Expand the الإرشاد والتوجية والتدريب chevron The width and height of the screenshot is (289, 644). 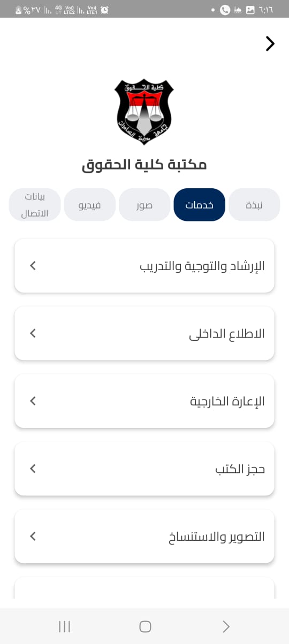[x=33, y=265]
